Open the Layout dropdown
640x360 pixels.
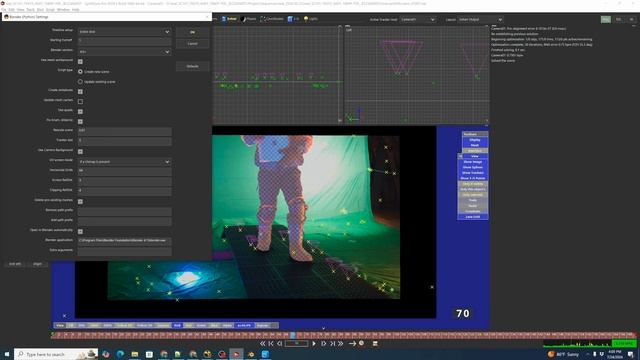pyautogui.click(x=480, y=19)
